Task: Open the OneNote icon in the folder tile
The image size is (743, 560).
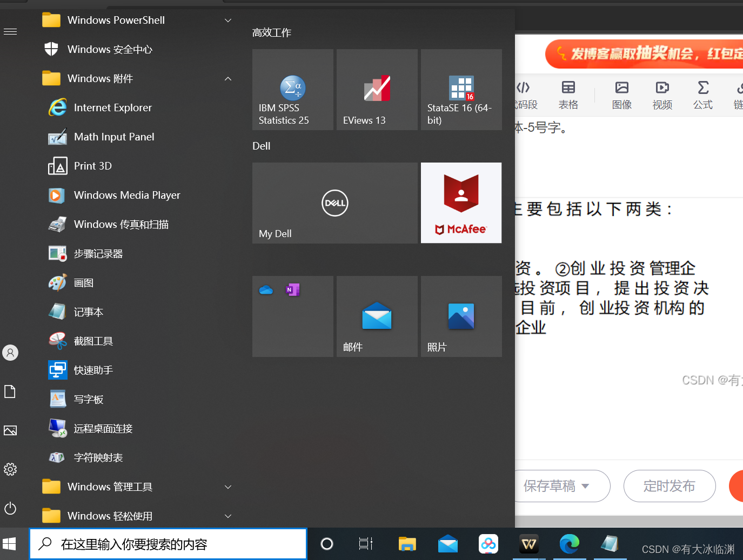Action: point(292,290)
